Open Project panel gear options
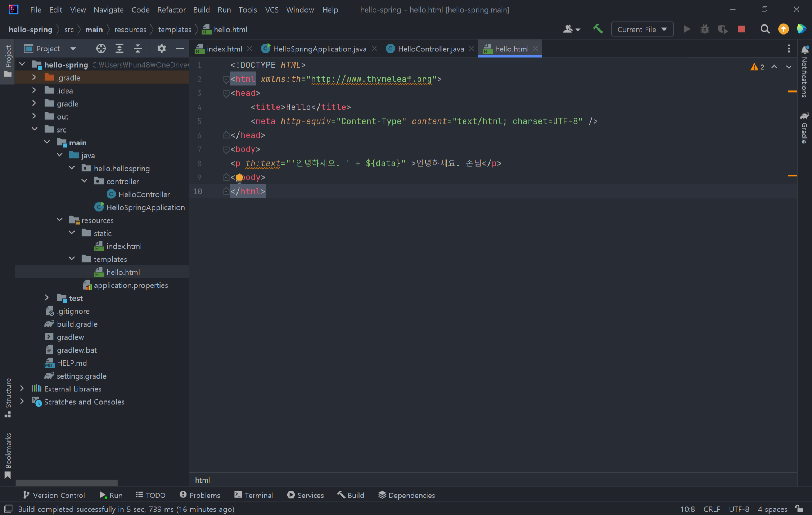This screenshot has height=515, width=812. click(161, 49)
